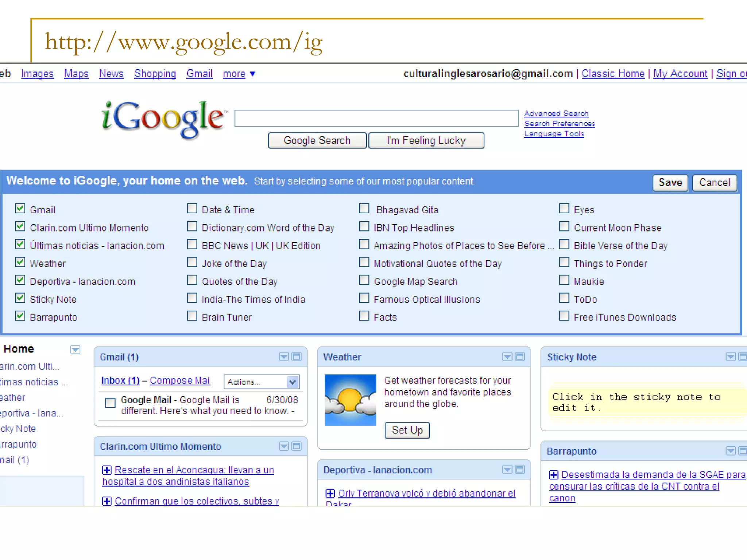Uncheck the Weather checkbox
747x560 pixels.
pos(20,262)
